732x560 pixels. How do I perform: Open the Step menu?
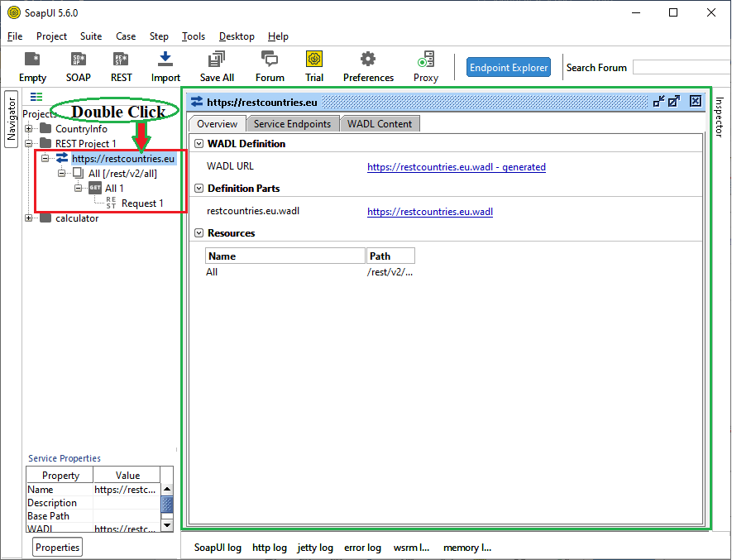[159, 36]
